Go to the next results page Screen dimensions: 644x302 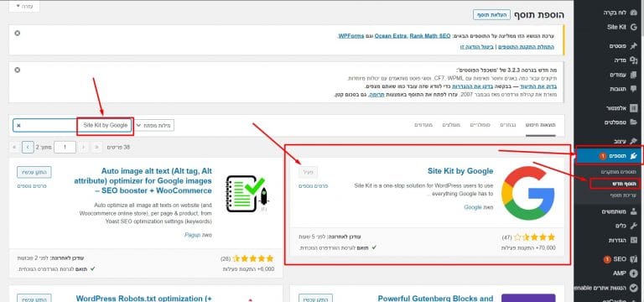point(28,147)
